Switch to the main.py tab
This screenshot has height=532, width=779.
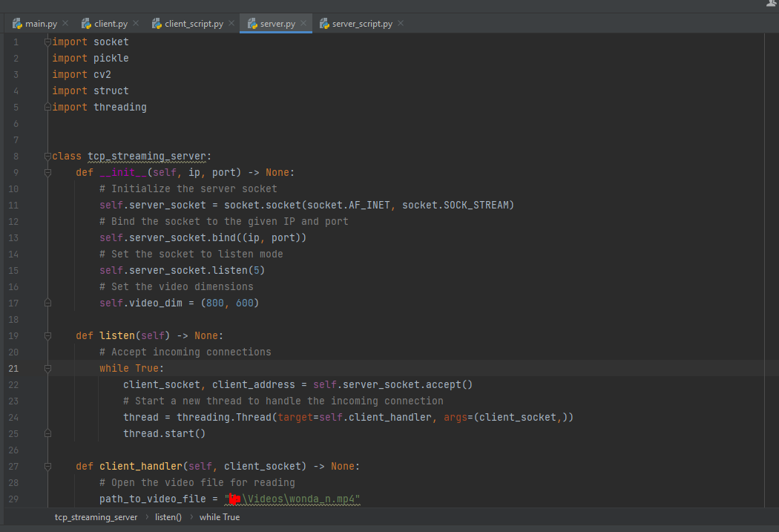click(x=41, y=23)
